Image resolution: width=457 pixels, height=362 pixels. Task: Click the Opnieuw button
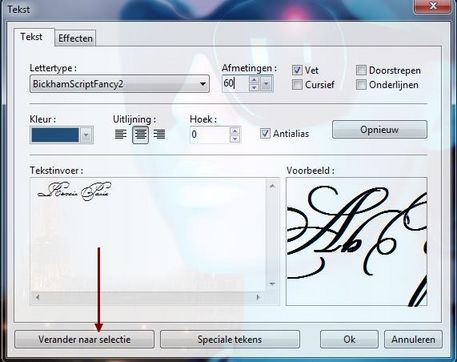[x=379, y=129]
